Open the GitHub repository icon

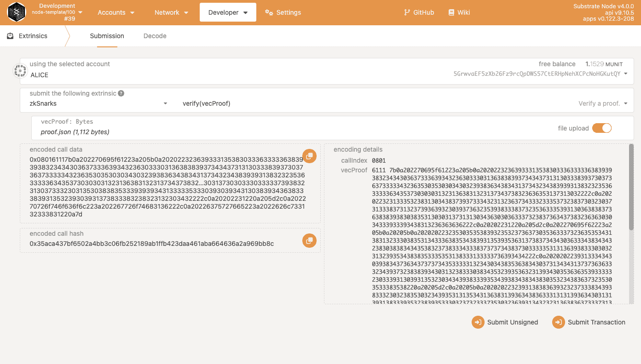406,12
